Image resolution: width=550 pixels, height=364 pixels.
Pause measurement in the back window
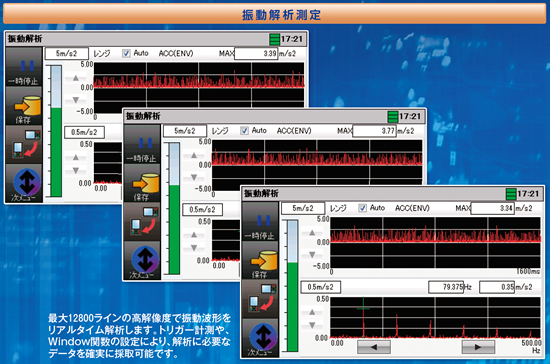(x=24, y=68)
